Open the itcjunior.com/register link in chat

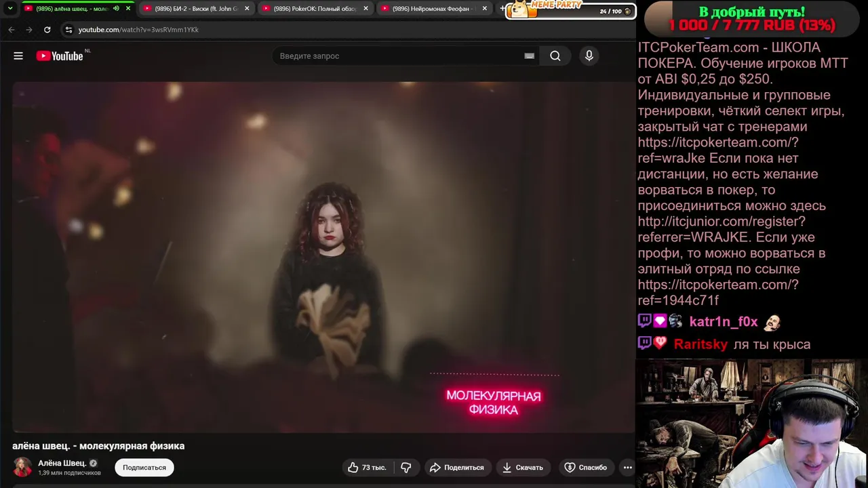click(x=722, y=229)
